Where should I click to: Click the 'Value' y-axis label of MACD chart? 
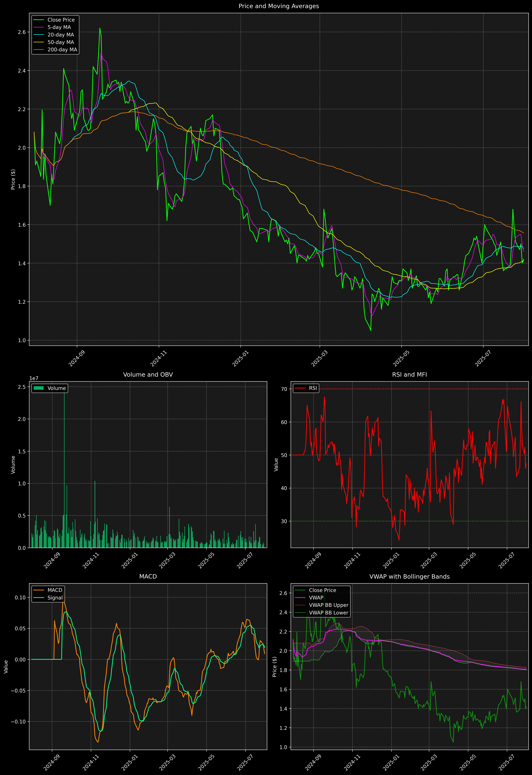6,667
